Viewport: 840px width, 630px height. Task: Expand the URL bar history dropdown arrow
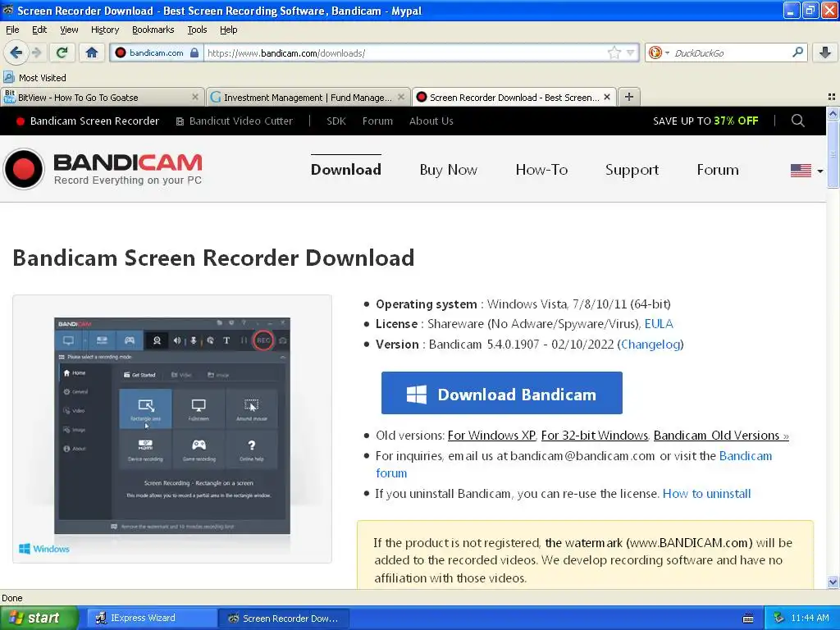tap(631, 52)
